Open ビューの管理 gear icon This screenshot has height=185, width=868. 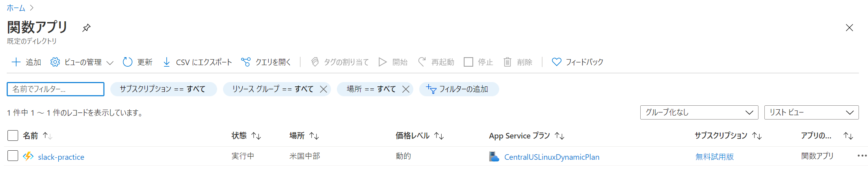(x=55, y=62)
